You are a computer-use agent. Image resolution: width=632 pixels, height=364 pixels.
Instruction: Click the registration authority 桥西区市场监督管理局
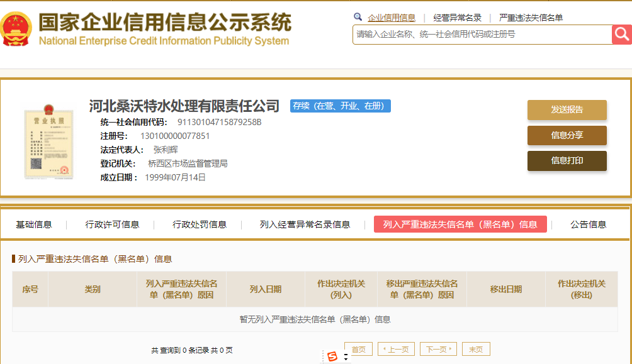pyautogui.click(x=188, y=163)
